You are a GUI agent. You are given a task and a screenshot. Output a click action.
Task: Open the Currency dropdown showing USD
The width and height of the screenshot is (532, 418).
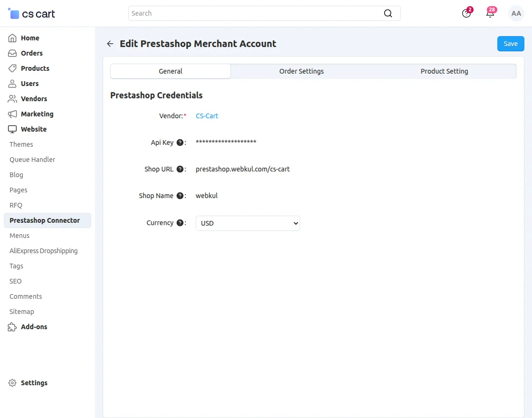(x=247, y=223)
